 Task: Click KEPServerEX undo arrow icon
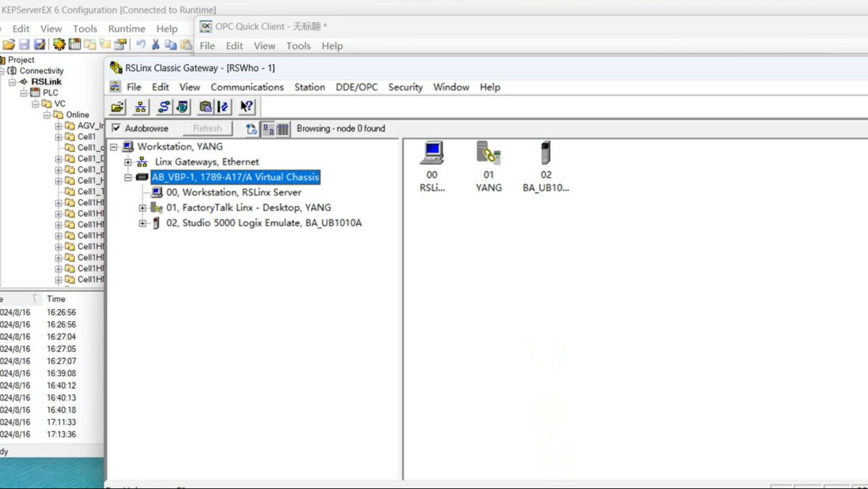pyautogui.click(x=141, y=45)
